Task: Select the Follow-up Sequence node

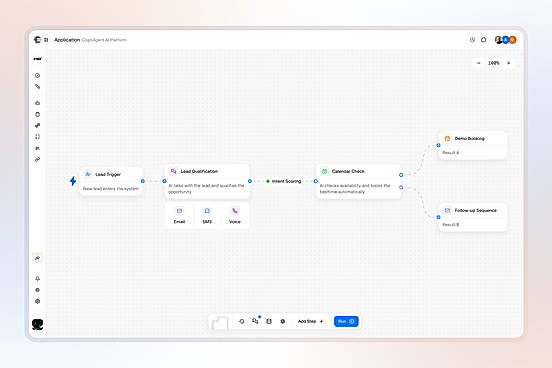Action: pos(473,217)
